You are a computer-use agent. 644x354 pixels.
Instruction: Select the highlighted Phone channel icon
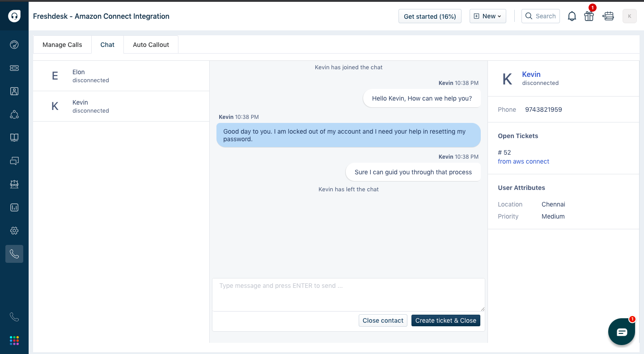(x=14, y=254)
